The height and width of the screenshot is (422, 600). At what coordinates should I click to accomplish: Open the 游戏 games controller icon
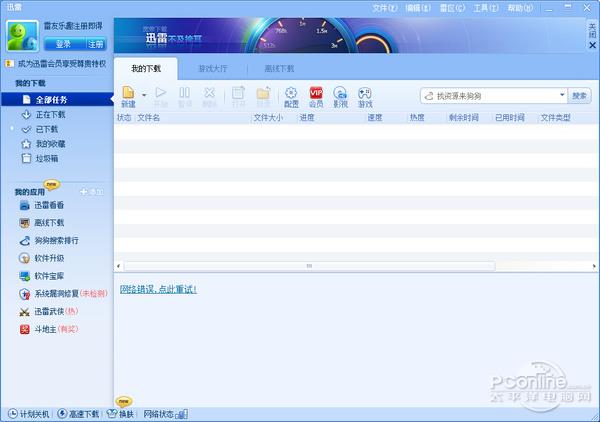pyautogui.click(x=365, y=97)
